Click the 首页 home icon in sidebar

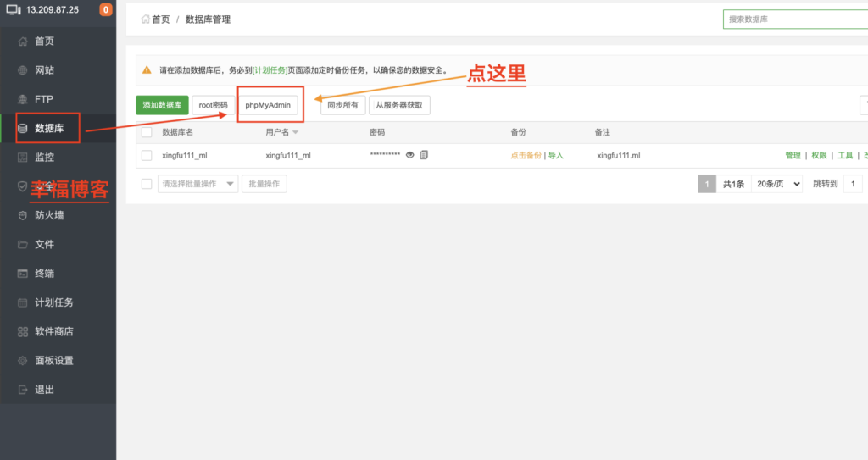(x=22, y=42)
